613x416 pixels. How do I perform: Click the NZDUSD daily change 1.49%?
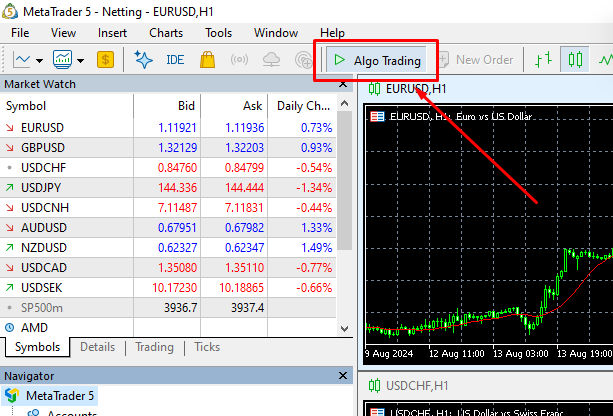pos(317,247)
